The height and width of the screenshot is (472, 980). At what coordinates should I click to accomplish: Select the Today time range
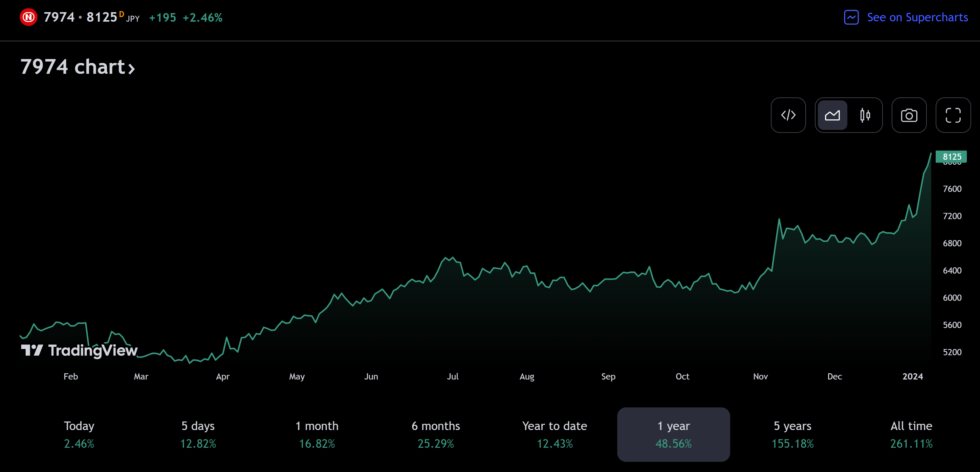pos(79,434)
